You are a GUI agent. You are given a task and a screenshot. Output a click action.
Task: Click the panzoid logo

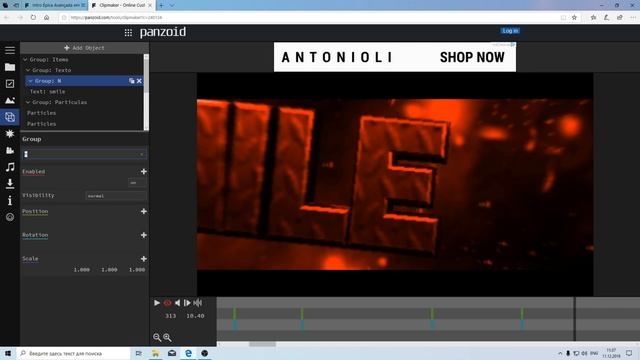pos(163,32)
